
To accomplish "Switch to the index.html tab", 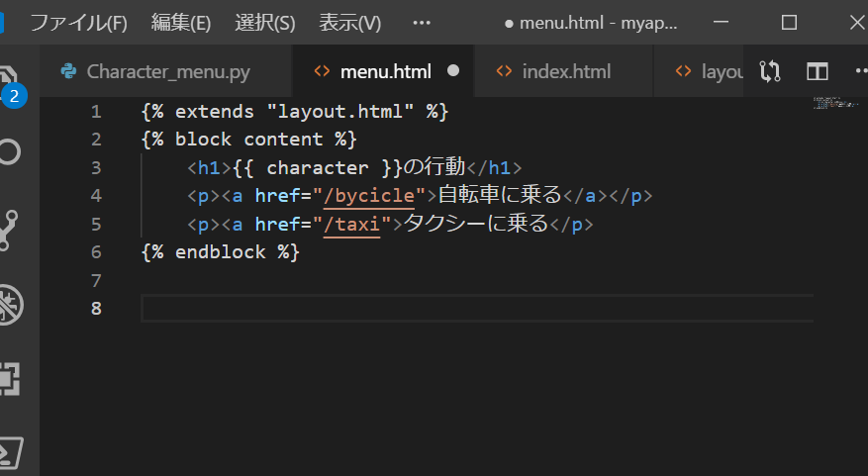I will (563, 71).
